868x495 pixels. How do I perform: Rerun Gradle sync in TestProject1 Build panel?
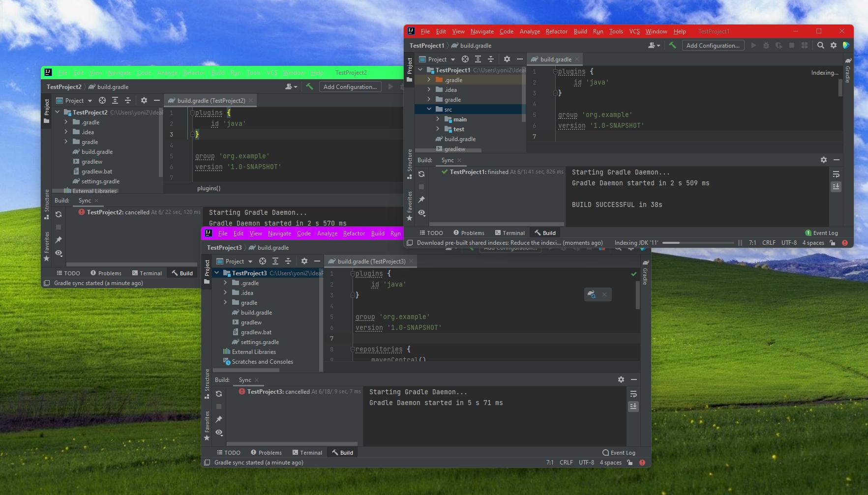tap(421, 174)
